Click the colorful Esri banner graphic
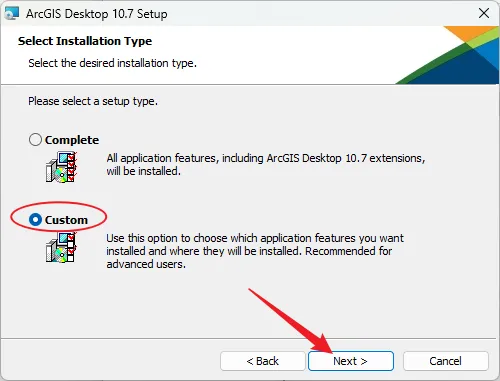The width and height of the screenshot is (500, 381). 448,55
